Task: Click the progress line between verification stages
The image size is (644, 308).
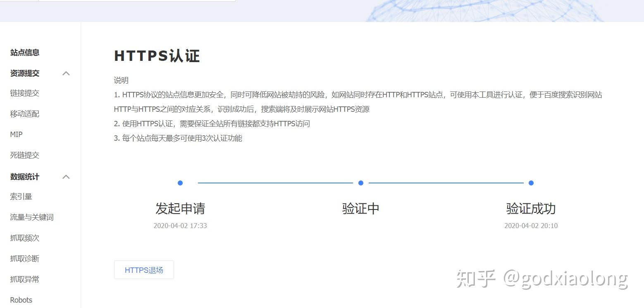Action: [x=273, y=183]
